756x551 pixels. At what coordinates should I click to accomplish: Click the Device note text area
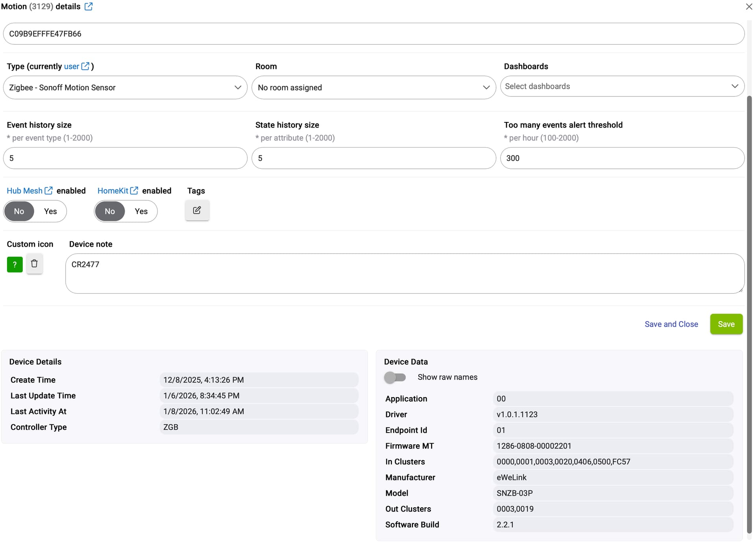coord(404,274)
